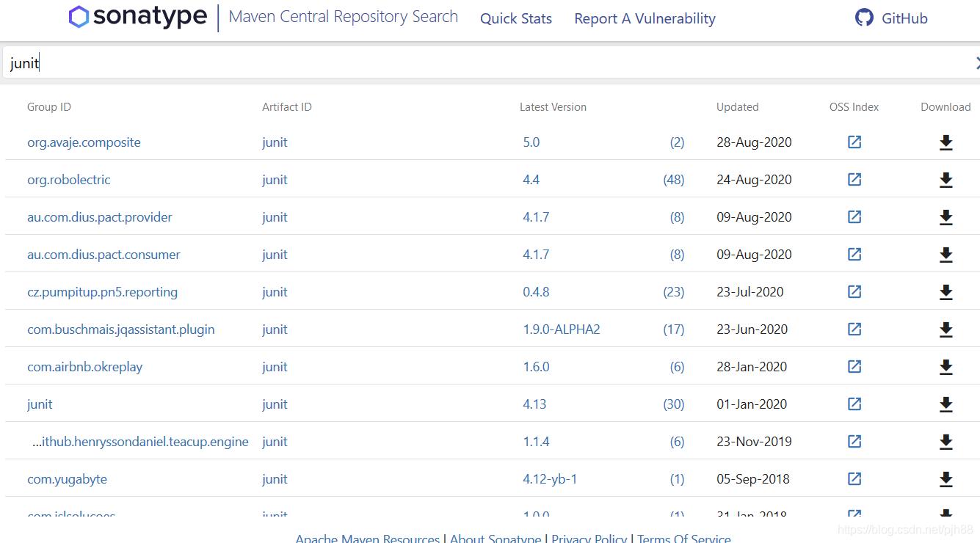This screenshot has width=980, height=543.
Task: Click the search field containing junit
Action: [x=484, y=63]
